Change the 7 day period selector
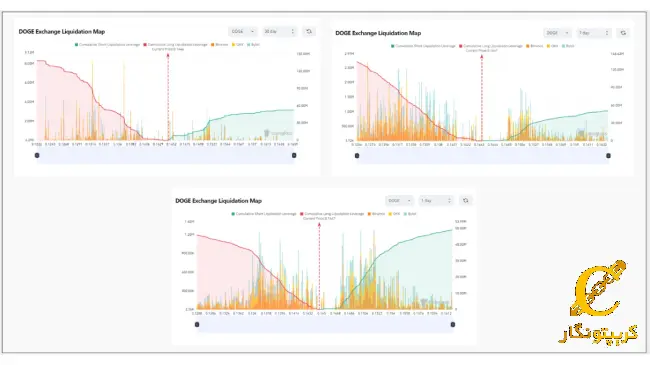The width and height of the screenshot is (650, 365). pyautogui.click(x=594, y=33)
